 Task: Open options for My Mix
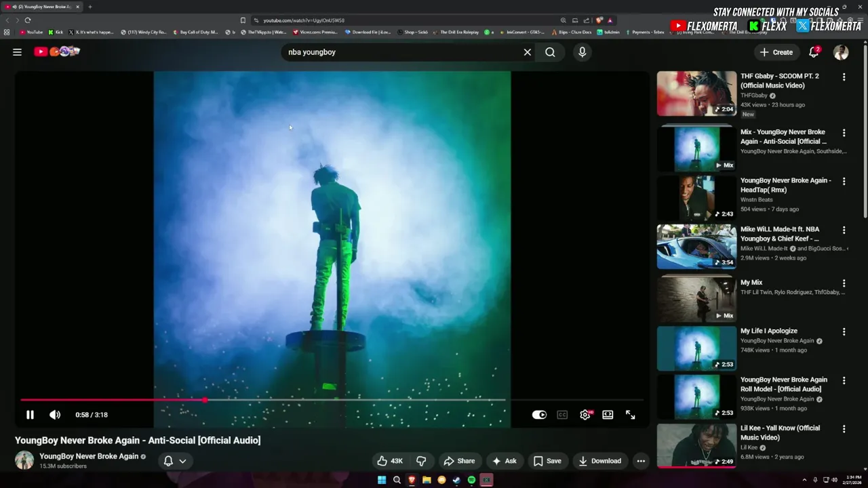tap(844, 283)
